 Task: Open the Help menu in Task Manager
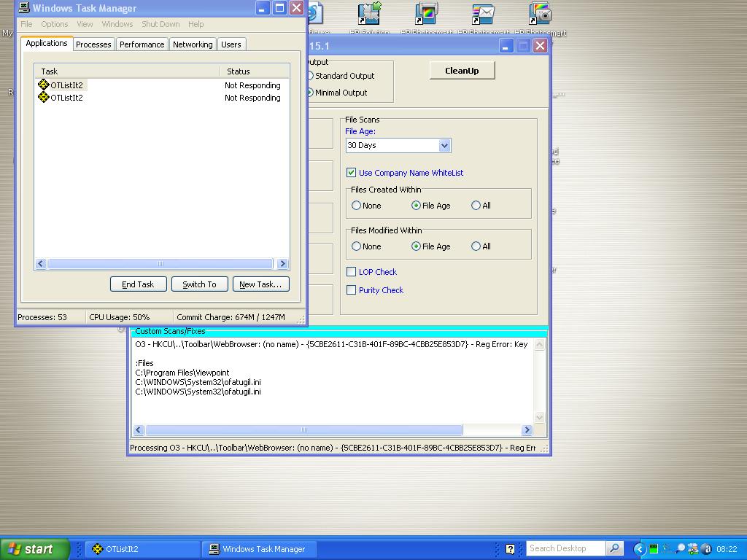click(196, 24)
